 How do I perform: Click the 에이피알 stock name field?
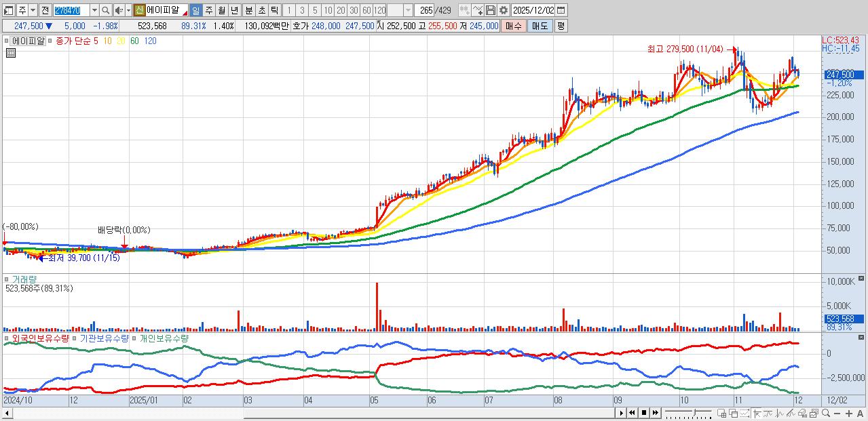pos(167,10)
